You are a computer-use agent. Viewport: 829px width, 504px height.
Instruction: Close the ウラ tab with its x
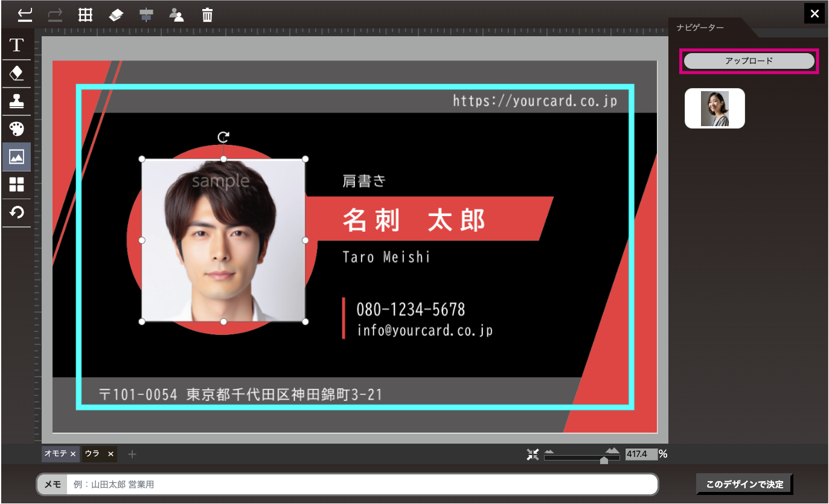click(x=110, y=454)
